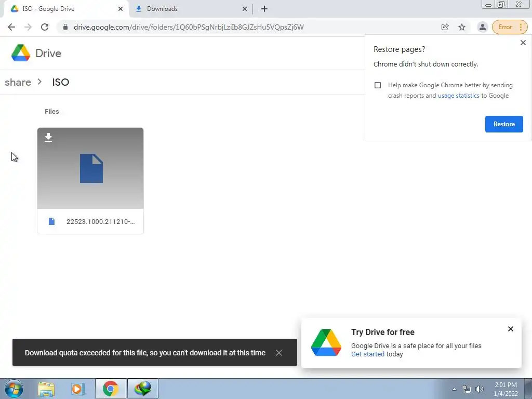Screen dimensions: 532x399
Task: Show hidden system tray icons
Action: point(454,389)
